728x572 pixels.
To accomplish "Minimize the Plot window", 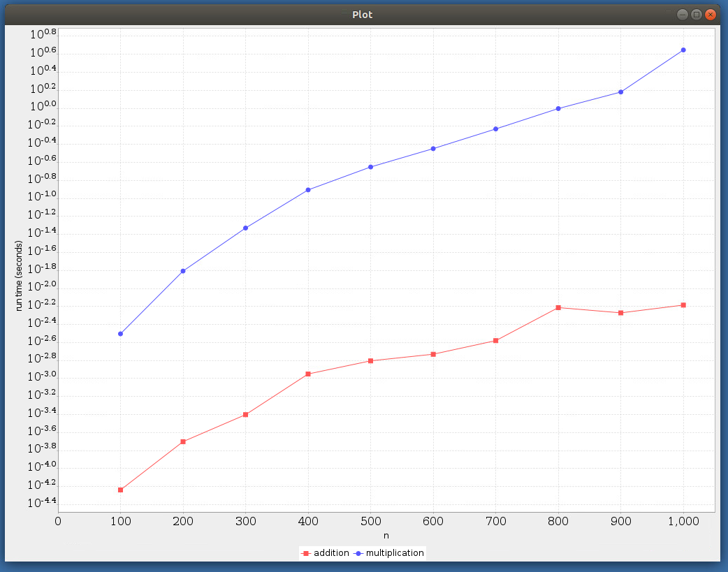I will [x=682, y=15].
